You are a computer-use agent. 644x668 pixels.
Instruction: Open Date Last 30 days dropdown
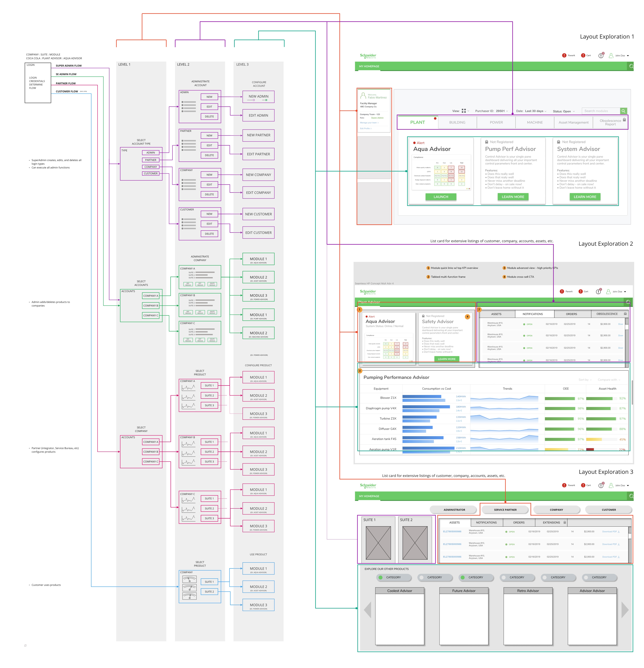(531, 111)
